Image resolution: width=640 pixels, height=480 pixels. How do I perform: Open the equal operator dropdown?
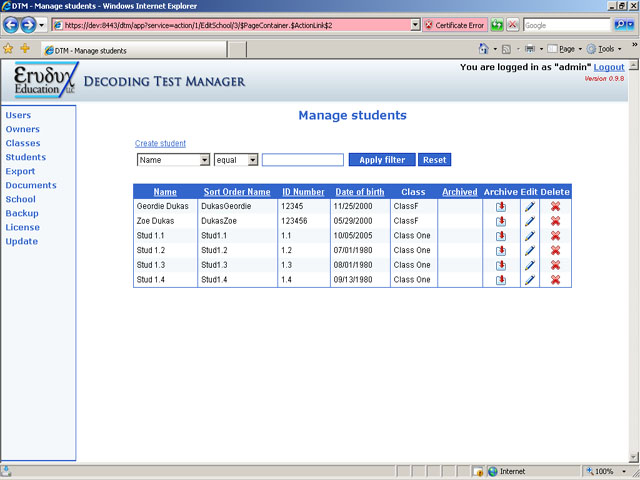click(253, 160)
